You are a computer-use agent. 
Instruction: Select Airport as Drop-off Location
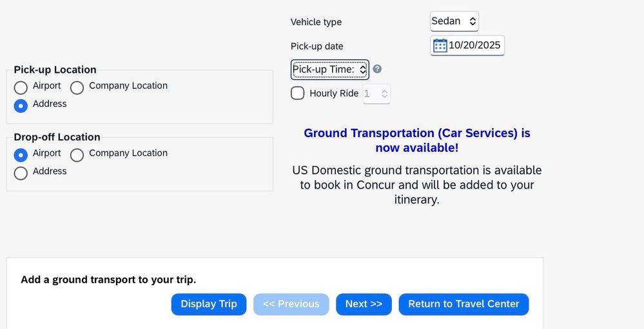click(21, 155)
